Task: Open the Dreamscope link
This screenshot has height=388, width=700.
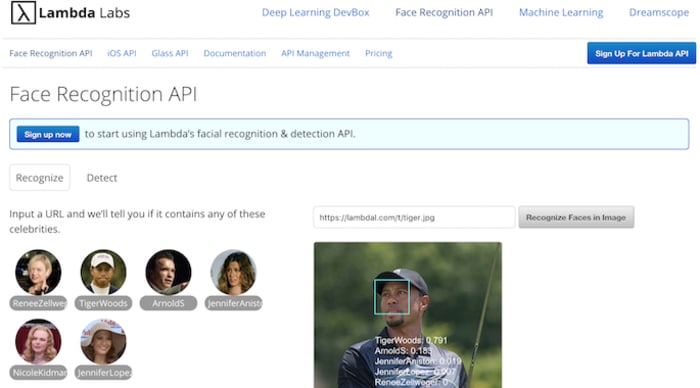Action: [658, 13]
